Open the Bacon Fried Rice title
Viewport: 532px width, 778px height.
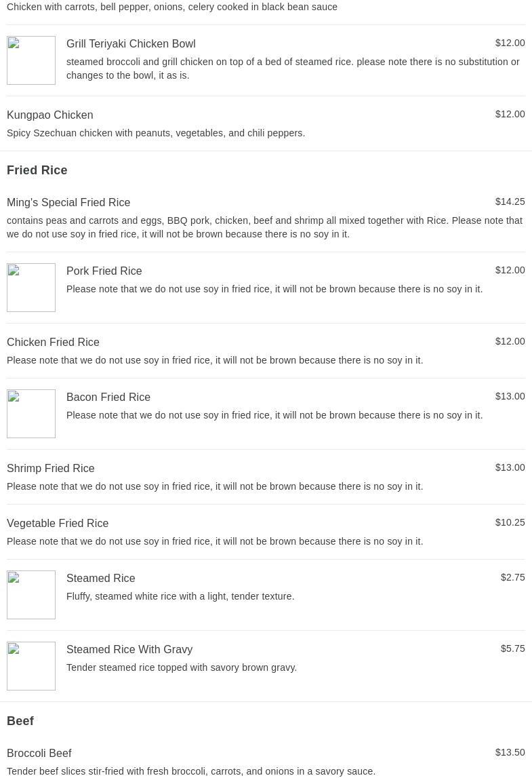click(108, 397)
